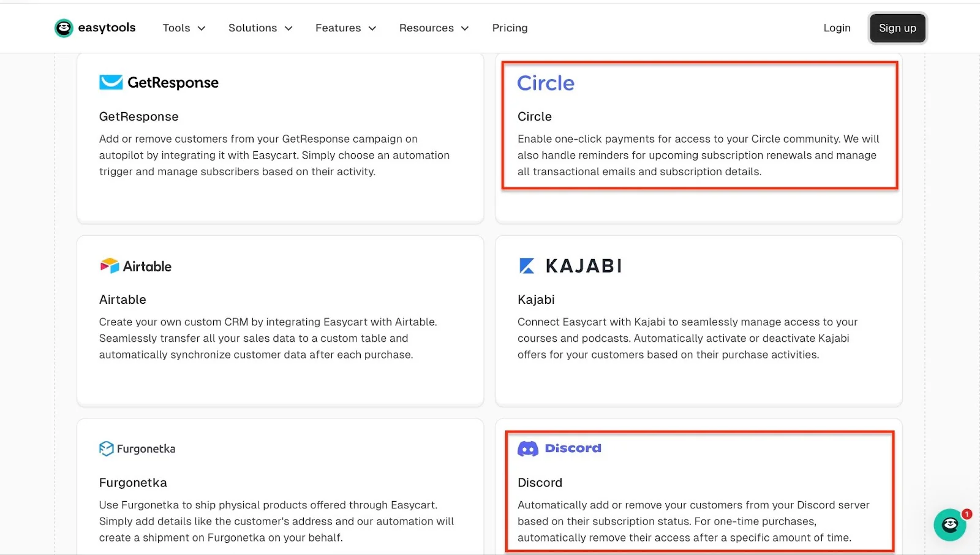The height and width of the screenshot is (555, 980).
Task: Open the Pricing page
Action: click(510, 28)
